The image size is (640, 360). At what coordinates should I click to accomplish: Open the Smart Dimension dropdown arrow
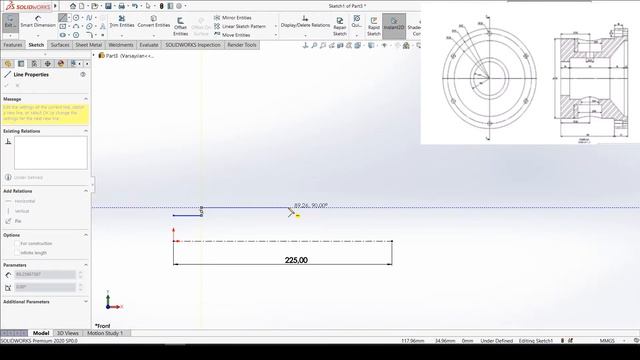(38, 35)
